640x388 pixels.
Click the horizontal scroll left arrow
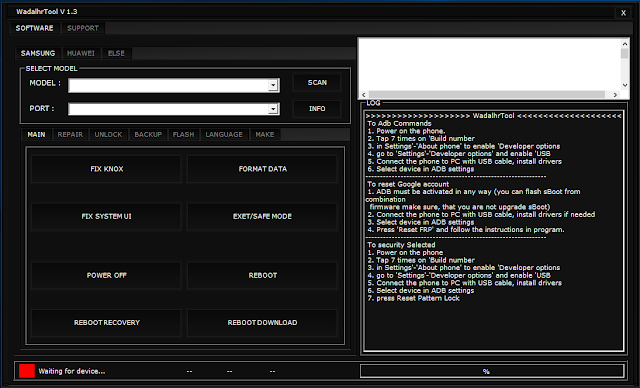coord(363,95)
